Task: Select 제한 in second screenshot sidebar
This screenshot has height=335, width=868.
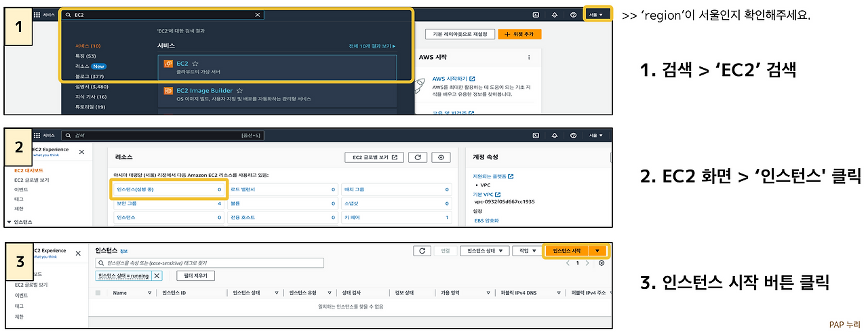Action: click(x=19, y=209)
